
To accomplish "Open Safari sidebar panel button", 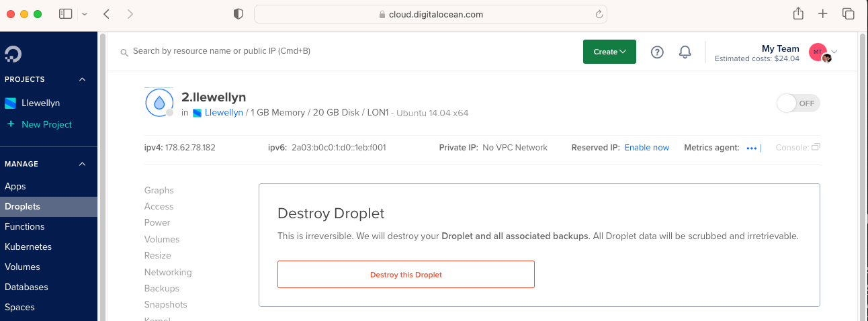I will coord(65,13).
